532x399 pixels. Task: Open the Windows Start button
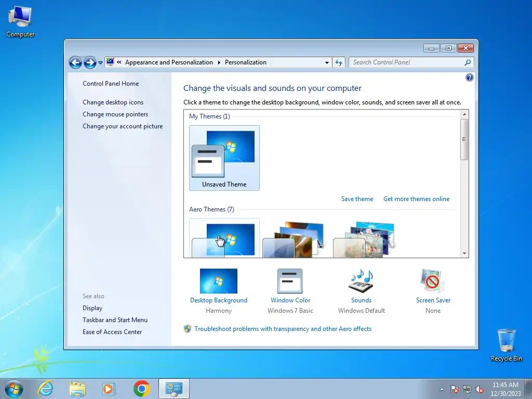(14, 389)
